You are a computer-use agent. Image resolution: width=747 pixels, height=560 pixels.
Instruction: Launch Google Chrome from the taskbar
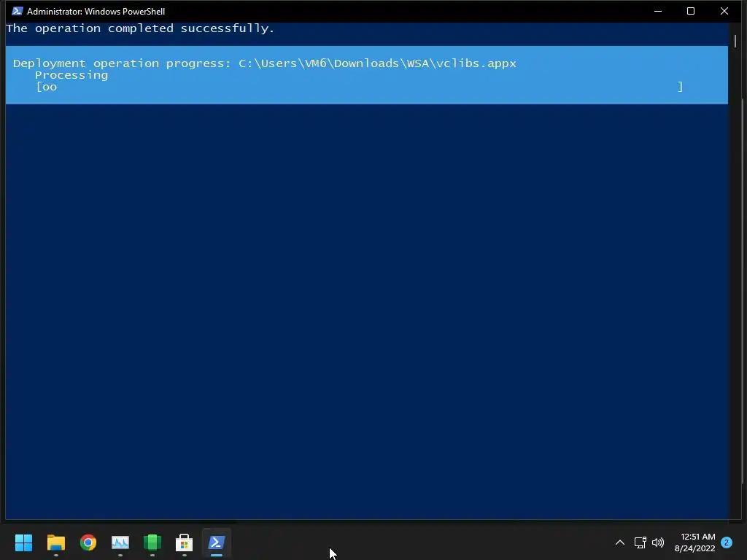(88, 542)
